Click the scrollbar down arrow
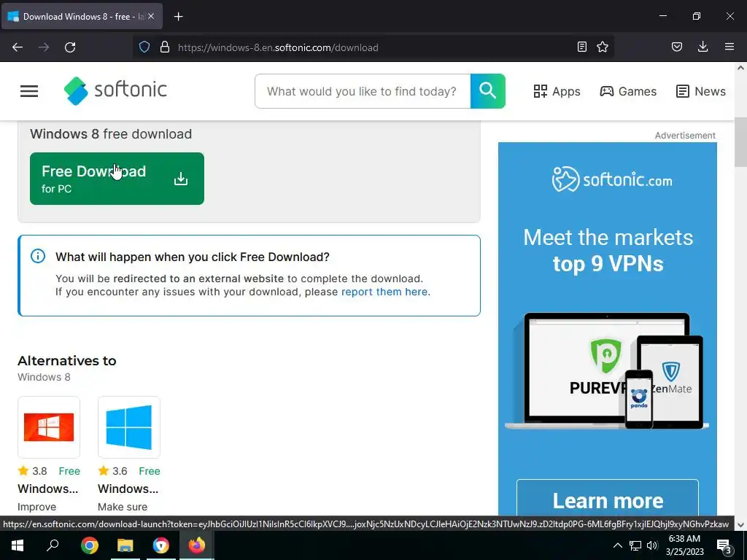Screen dimensions: 747x560 [x=740, y=524]
